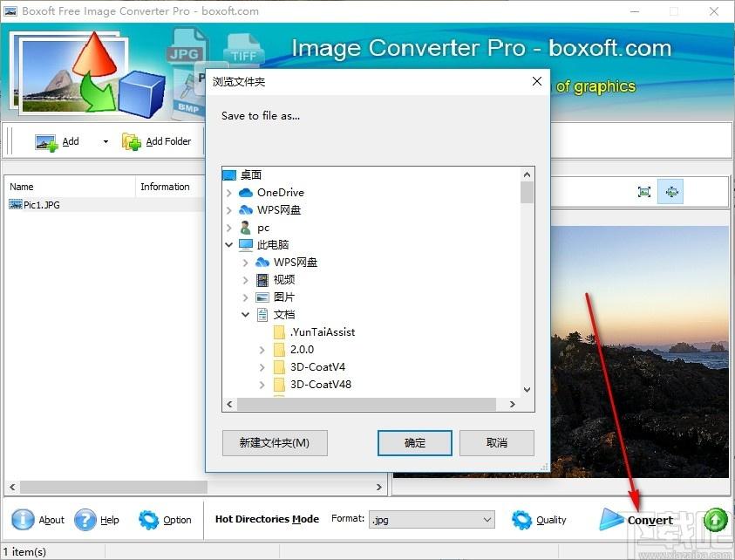735x560 pixels.
Task: Click folder tree scroll-up arrow
Action: point(527,174)
